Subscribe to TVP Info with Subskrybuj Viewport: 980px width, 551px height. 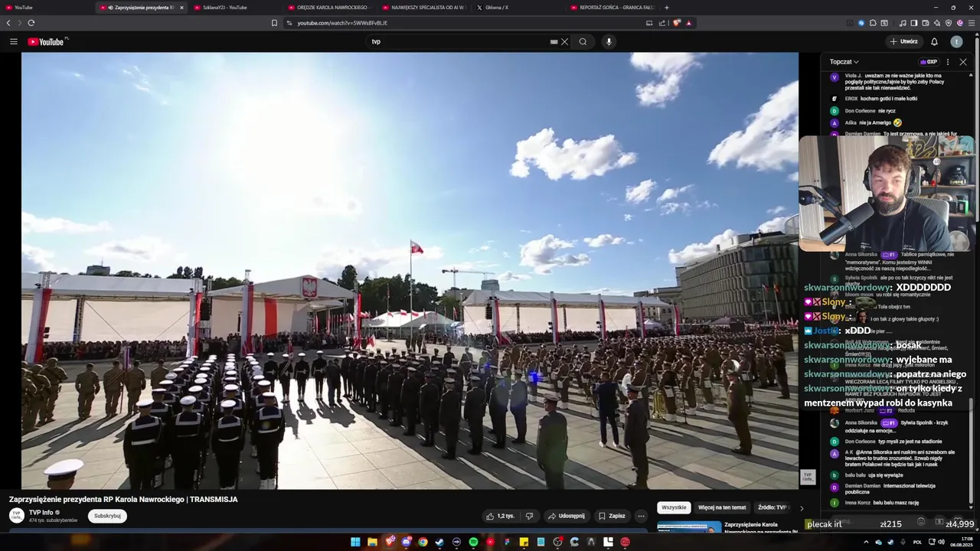click(107, 516)
